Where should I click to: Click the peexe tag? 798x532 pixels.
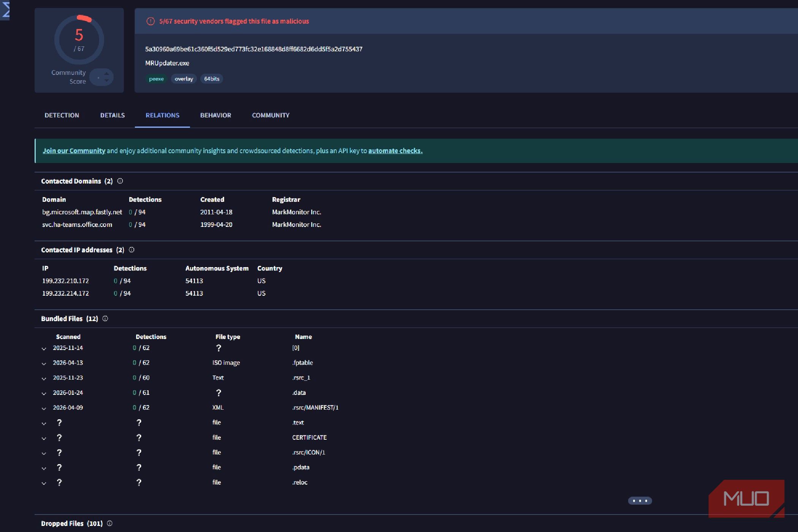click(156, 79)
